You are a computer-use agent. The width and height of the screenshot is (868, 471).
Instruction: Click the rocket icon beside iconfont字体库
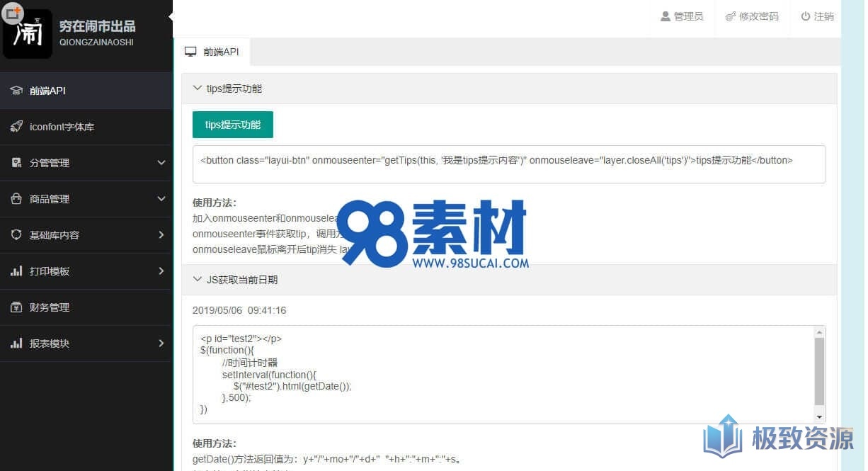coord(16,127)
